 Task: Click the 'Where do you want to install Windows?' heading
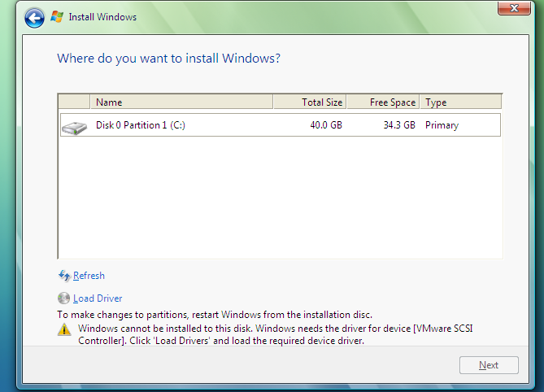click(168, 59)
